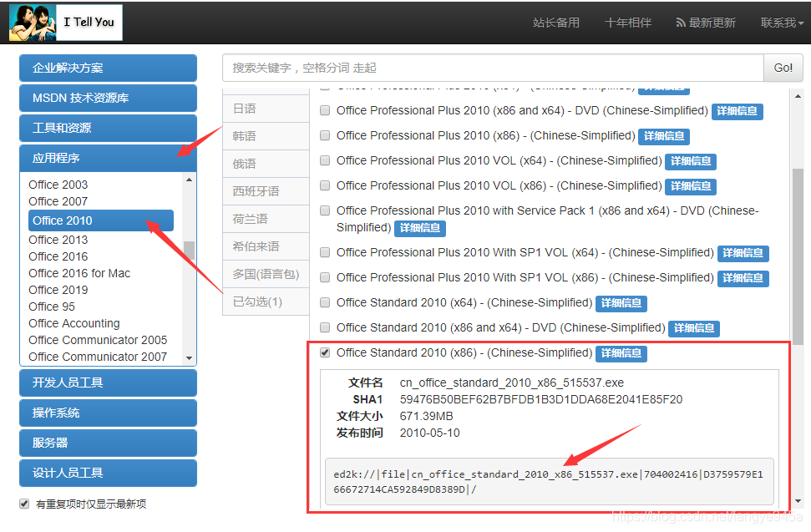Check Office Professional Plus 2010 VOL (x64)
Screen dimensions: 811x532
point(325,160)
